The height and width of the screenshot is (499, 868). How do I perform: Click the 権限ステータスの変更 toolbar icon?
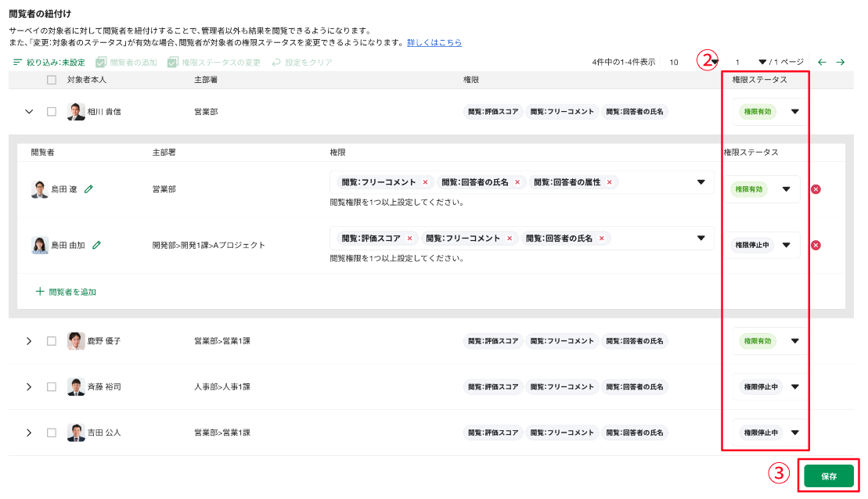click(173, 63)
